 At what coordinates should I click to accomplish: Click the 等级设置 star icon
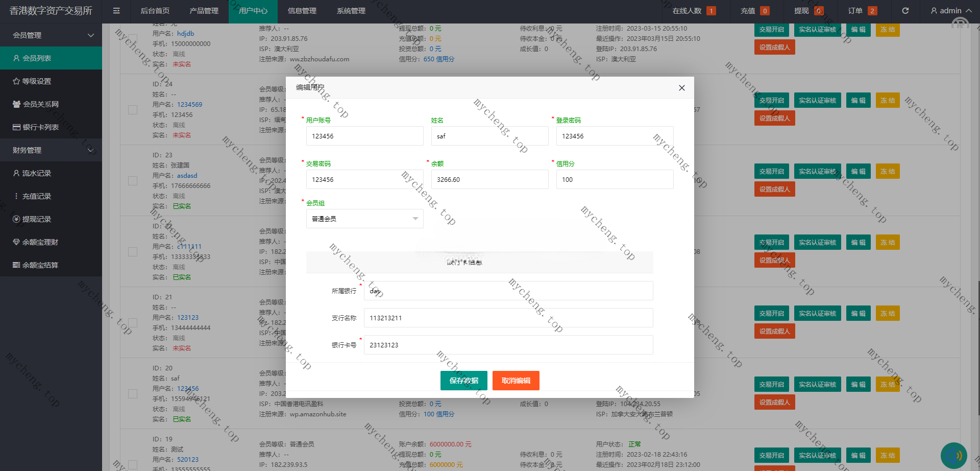[16, 81]
